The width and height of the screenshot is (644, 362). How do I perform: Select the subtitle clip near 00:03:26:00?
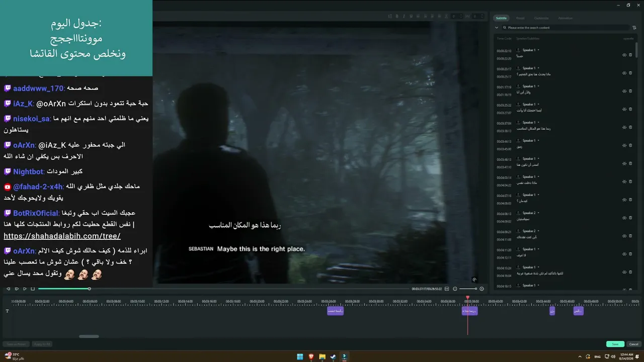tap(335, 311)
